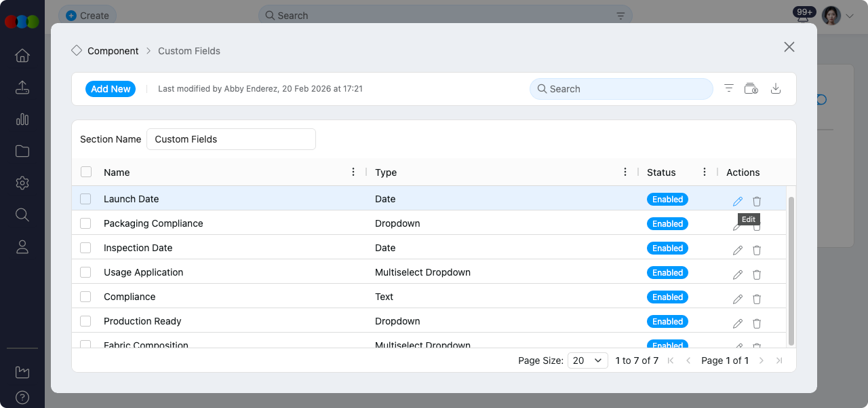
Task: Open the analytics bar chart sidebar icon
Action: coord(22,119)
